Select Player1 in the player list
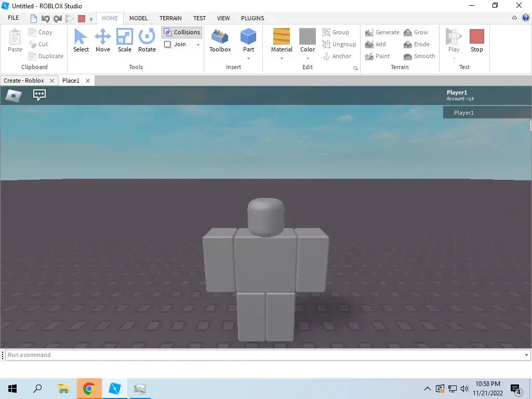 pyautogui.click(x=487, y=113)
